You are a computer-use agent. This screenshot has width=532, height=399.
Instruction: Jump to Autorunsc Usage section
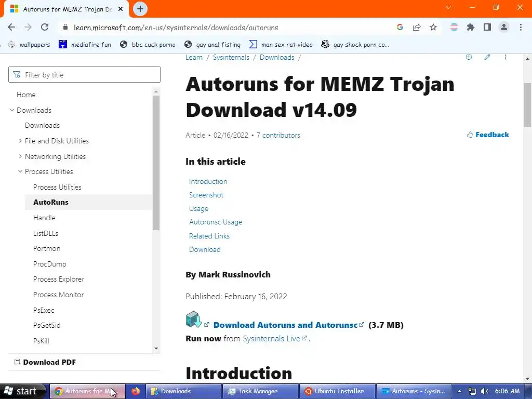coord(216,222)
